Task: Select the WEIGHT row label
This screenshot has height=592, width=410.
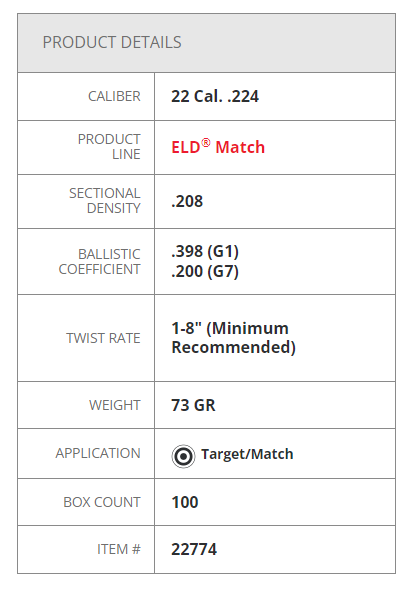Action: pos(115,405)
